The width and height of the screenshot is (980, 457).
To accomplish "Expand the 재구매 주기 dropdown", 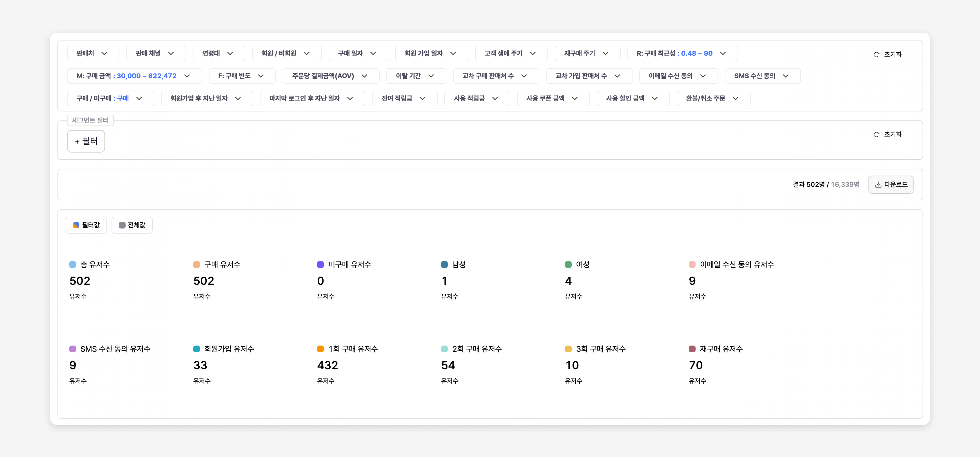I will pos(587,54).
